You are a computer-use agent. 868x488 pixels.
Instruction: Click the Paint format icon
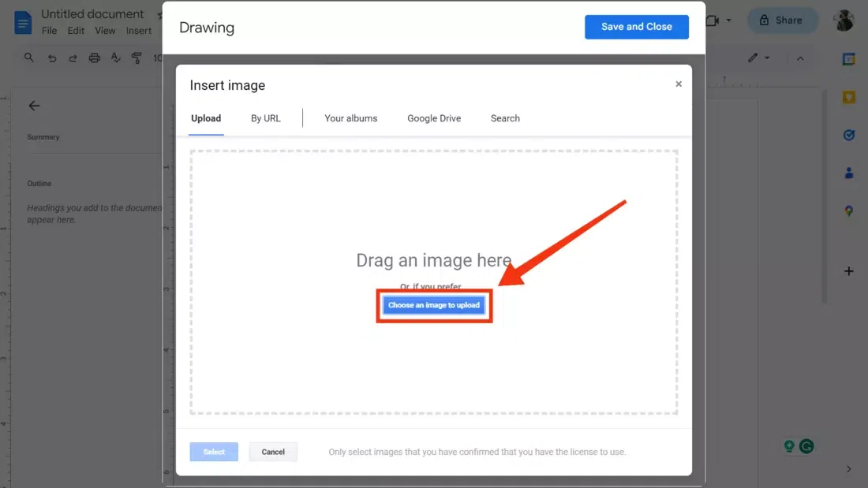(x=137, y=58)
